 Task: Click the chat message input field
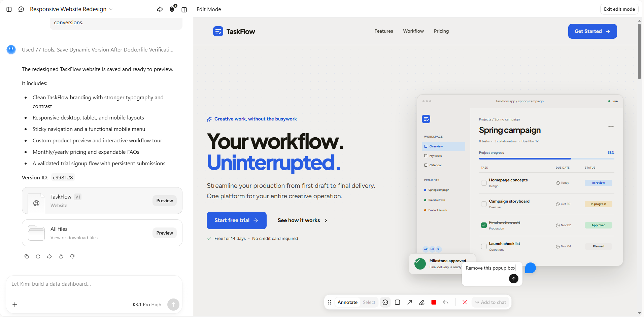[94, 284]
